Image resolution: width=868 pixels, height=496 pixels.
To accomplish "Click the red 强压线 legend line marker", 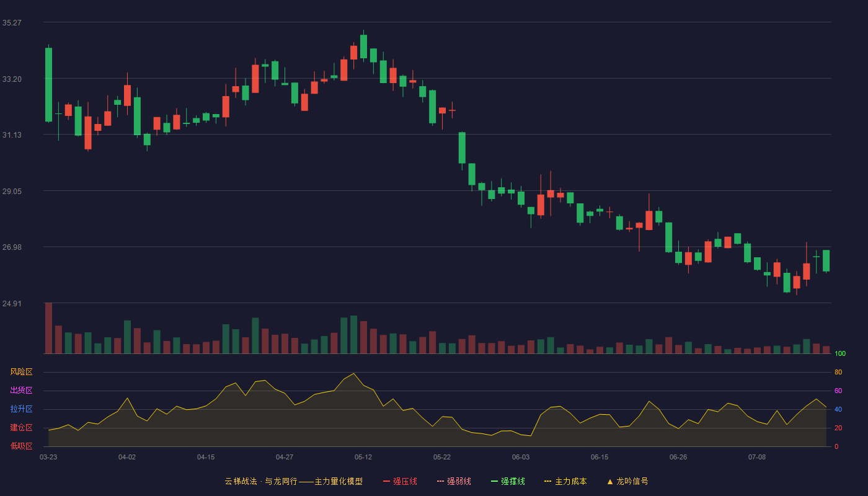I will (x=386, y=481).
